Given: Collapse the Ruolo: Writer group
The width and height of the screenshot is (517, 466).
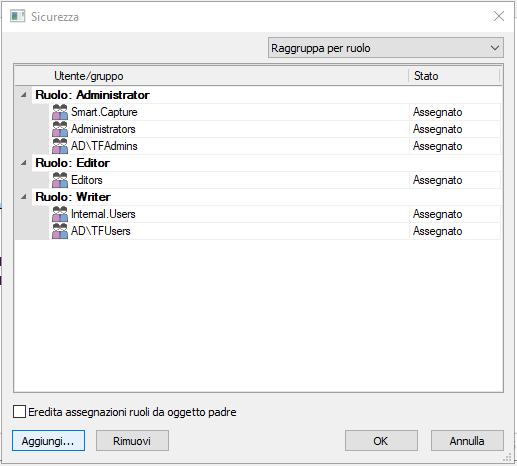Looking at the screenshot, I should tap(24, 197).
